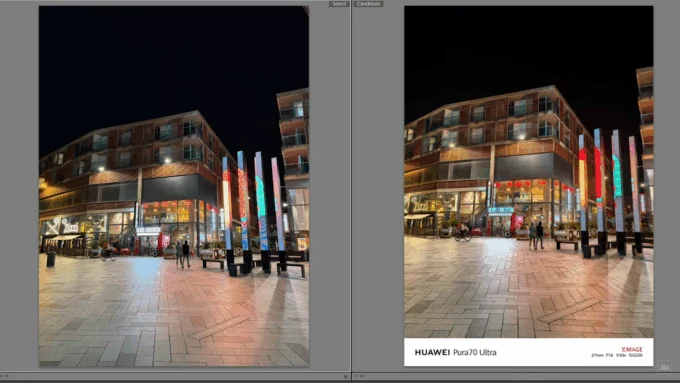Toggle reject flag under Select photo

coord(7,376)
